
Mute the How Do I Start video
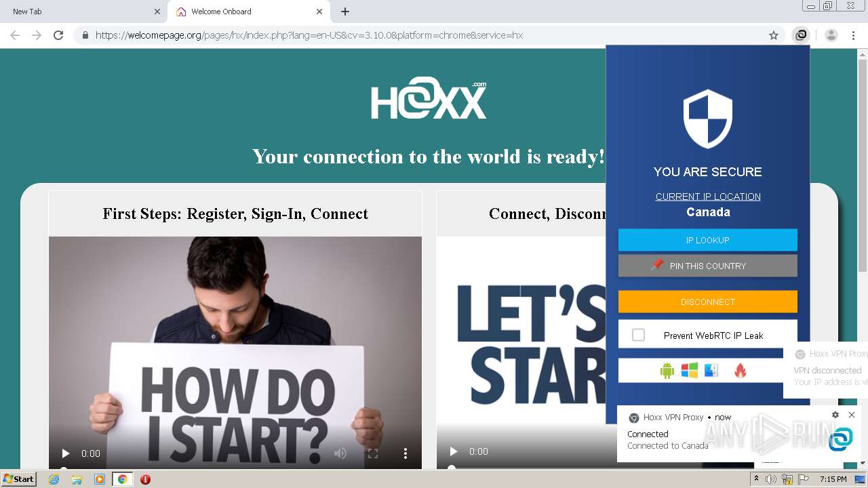coord(340,453)
